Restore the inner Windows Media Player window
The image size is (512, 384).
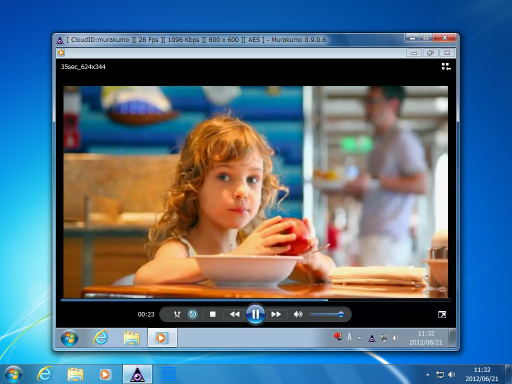click(x=430, y=53)
